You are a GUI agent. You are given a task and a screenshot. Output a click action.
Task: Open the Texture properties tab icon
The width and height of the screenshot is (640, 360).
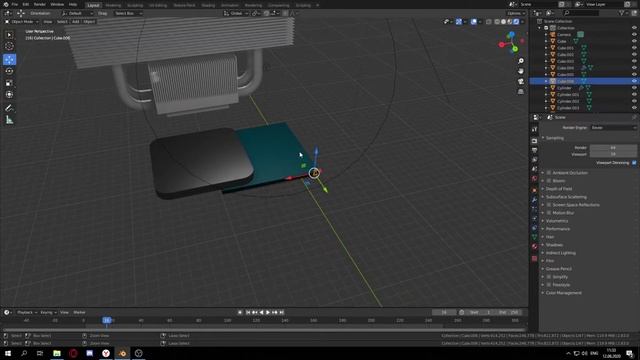point(534,258)
